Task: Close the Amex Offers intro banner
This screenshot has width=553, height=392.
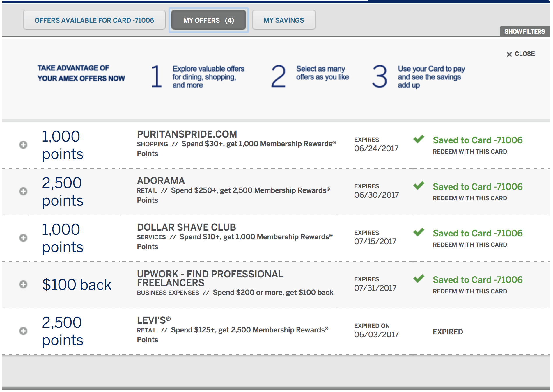Action: coord(521,54)
